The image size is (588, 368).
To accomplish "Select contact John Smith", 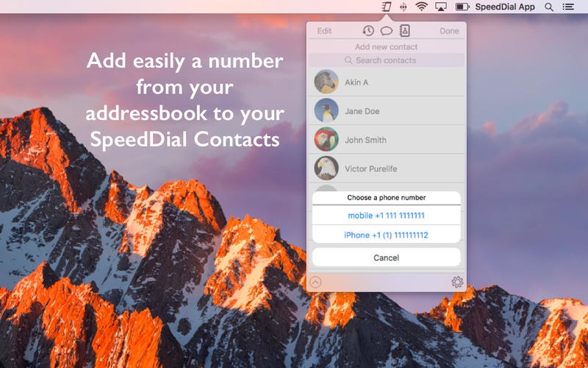I will [387, 140].
